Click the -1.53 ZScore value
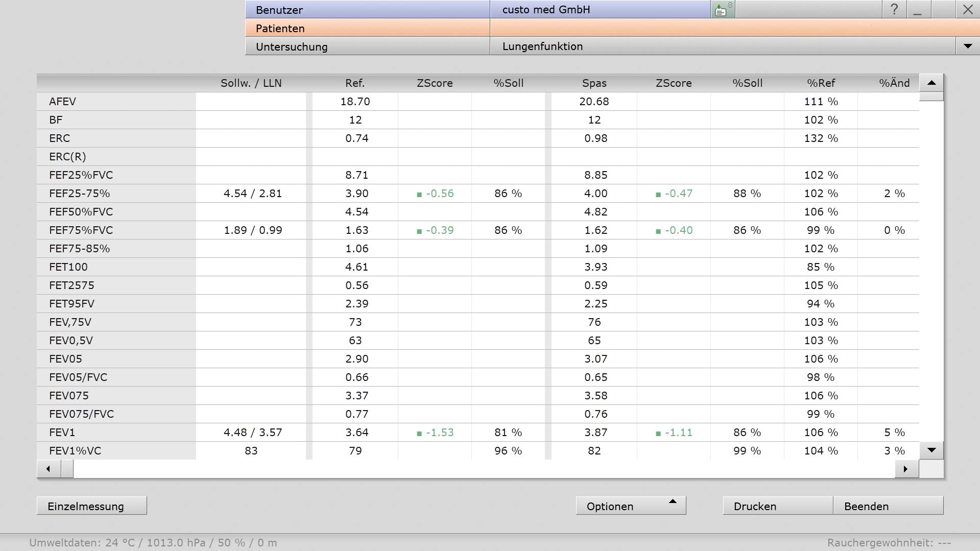This screenshot has width=980, height=551. click(440, 432)
